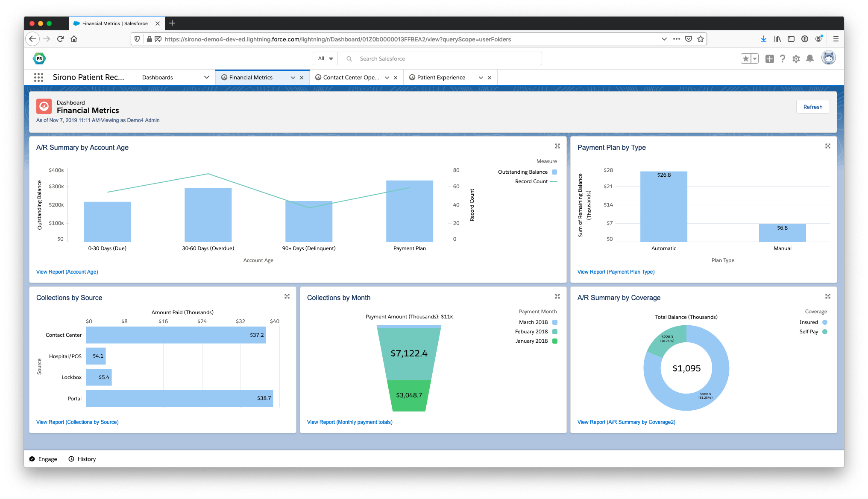Click the Insured legend swatch

click(x=825, y=322)
